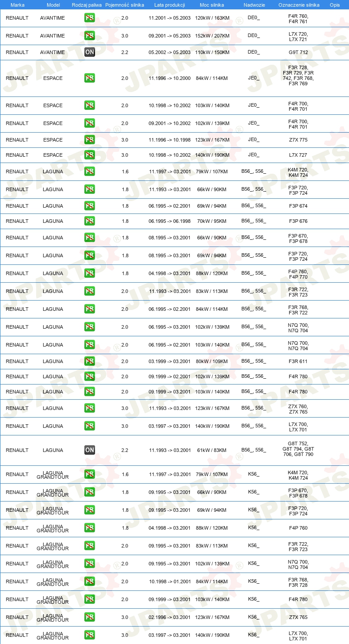Click petrol icon in Laguna 80kW / 109KM row
The height and width of the screenshot is (644, 349).
pyautogui.click(x=90, y=361)
